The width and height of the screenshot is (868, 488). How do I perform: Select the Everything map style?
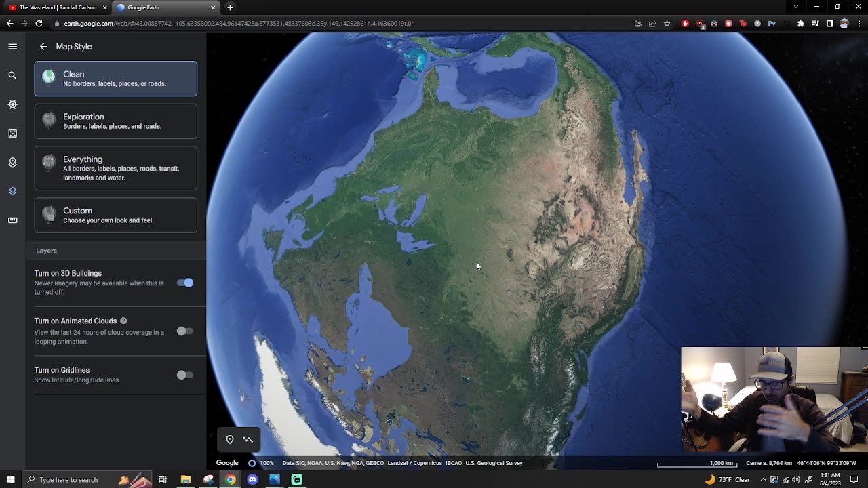click(116, 168)
